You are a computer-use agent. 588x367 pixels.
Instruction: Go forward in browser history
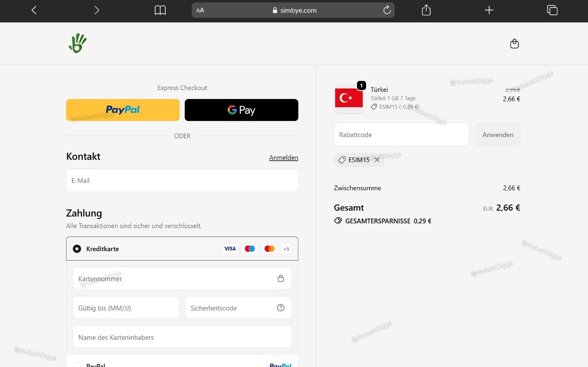tap(97, 10)
